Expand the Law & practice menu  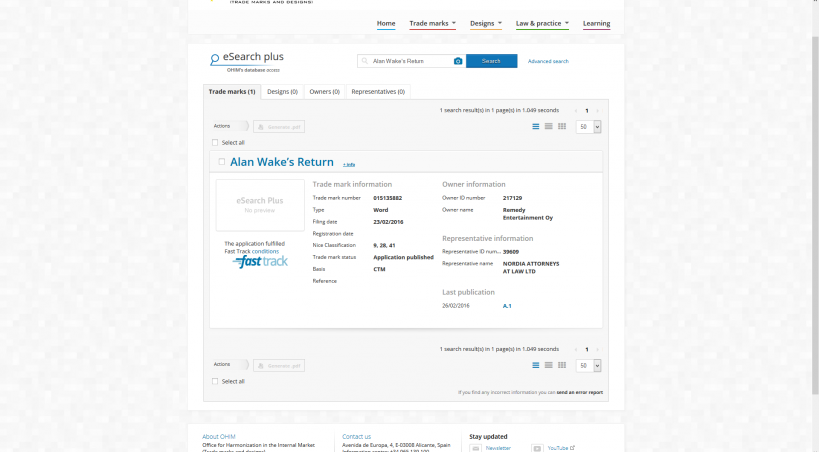pos(542,23)
